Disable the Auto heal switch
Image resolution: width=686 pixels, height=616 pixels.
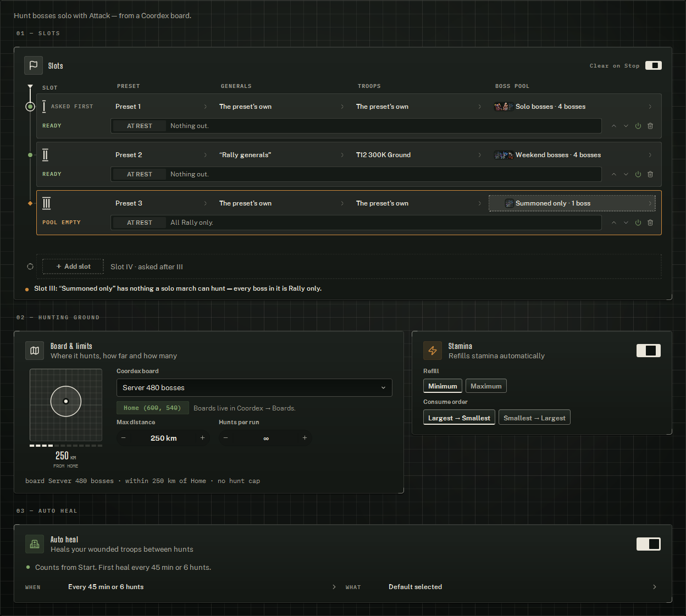click(x=649, y=544)
